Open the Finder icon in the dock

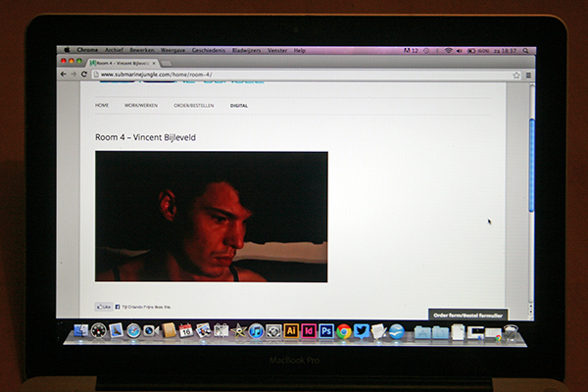point(80,331)
